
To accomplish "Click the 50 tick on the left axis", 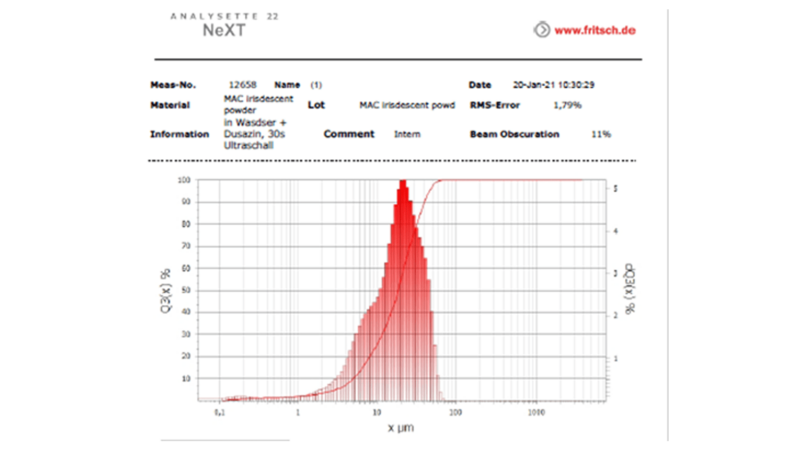I will tap(185, 290).
